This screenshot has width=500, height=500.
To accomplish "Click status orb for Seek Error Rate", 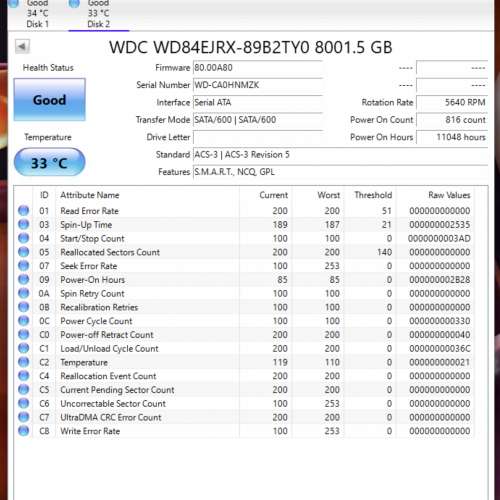I will coord(23,266).
